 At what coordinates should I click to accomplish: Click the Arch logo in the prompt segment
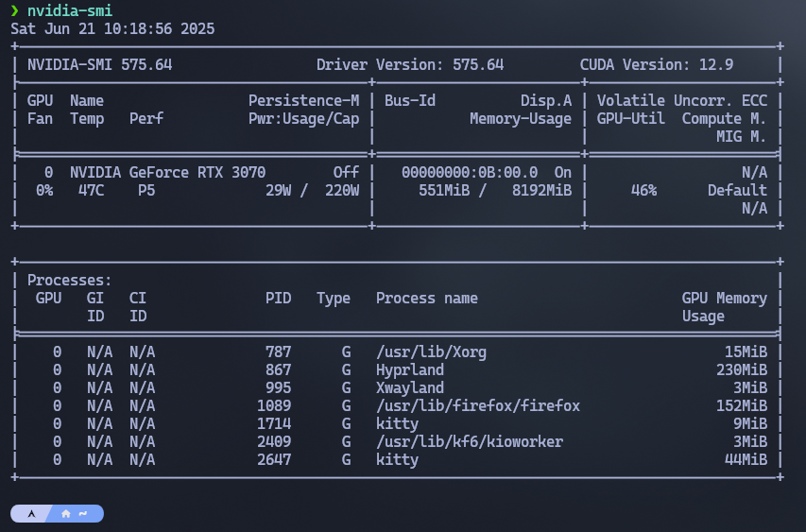(31, 513)
